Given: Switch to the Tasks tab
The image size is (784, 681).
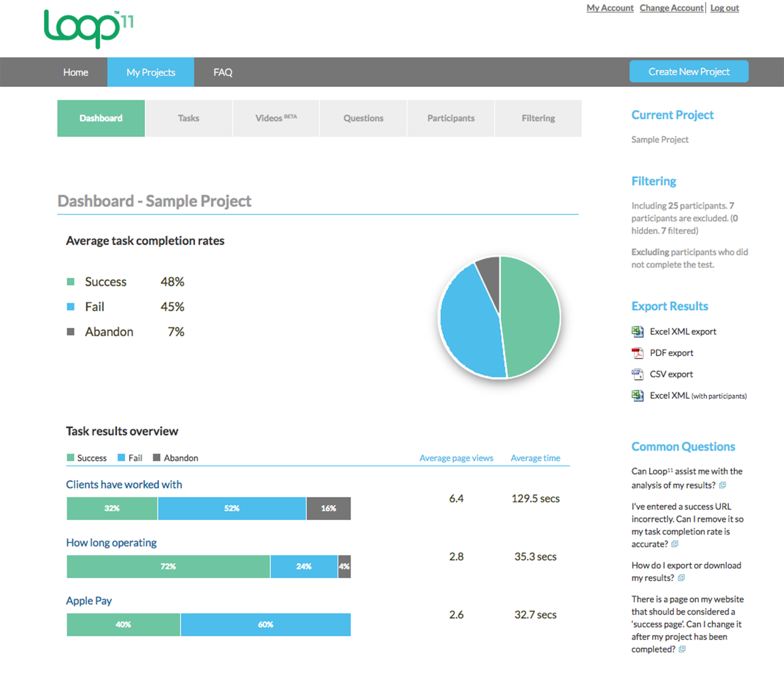Looking at the screenshot, I should point(189,118).
